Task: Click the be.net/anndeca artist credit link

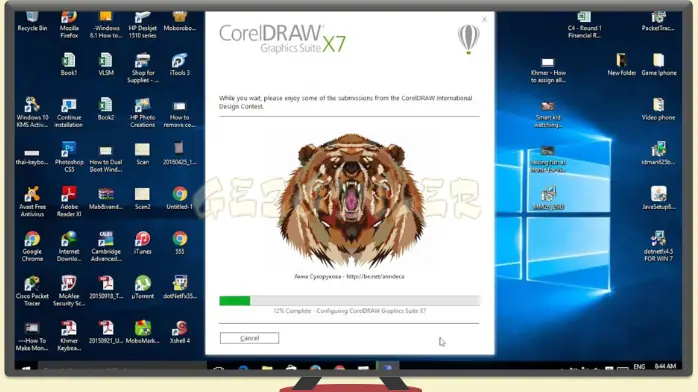Action: [x=375, y=276]
